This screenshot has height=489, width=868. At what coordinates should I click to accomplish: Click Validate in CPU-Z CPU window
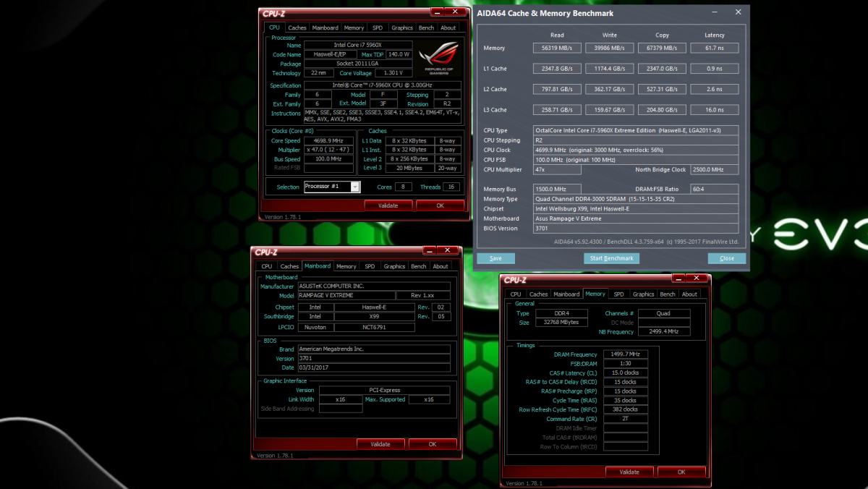388,205
